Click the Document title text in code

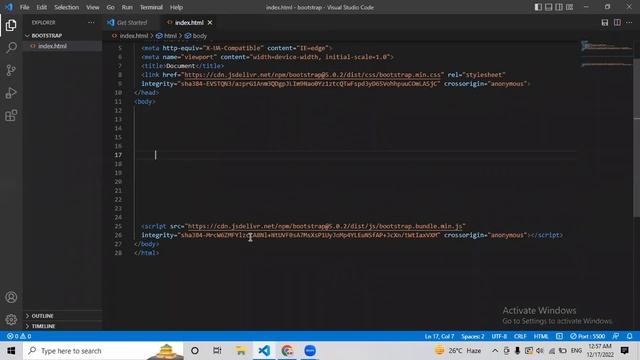(180, 66)
